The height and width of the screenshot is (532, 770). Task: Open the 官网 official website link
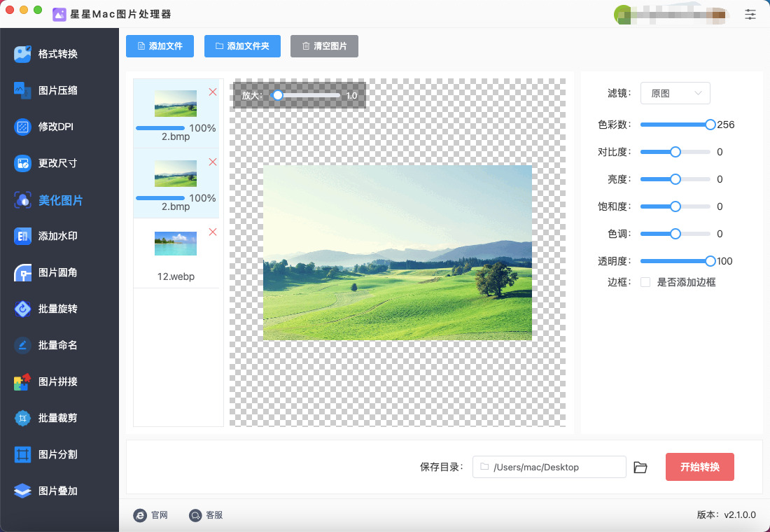point(151,515)
